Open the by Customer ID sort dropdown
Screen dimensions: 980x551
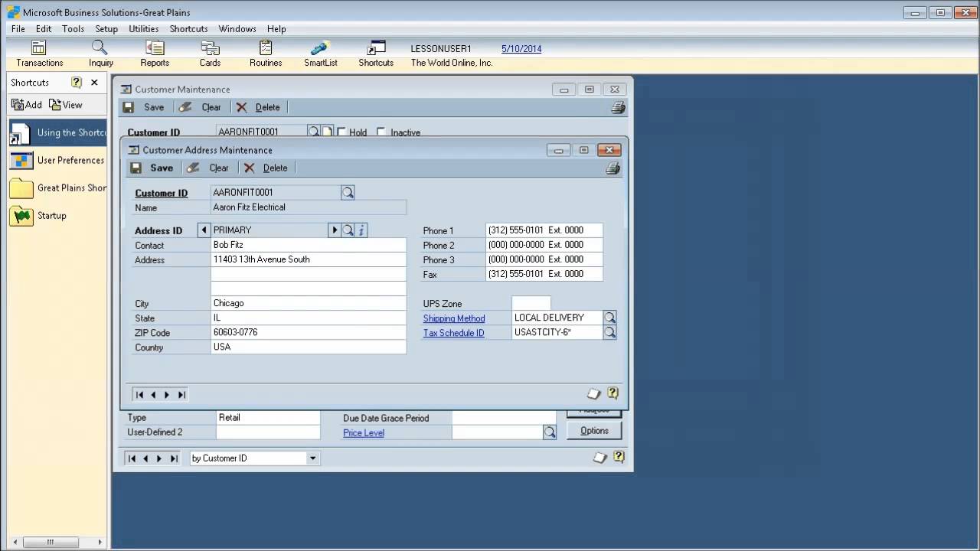pos(312,458)
